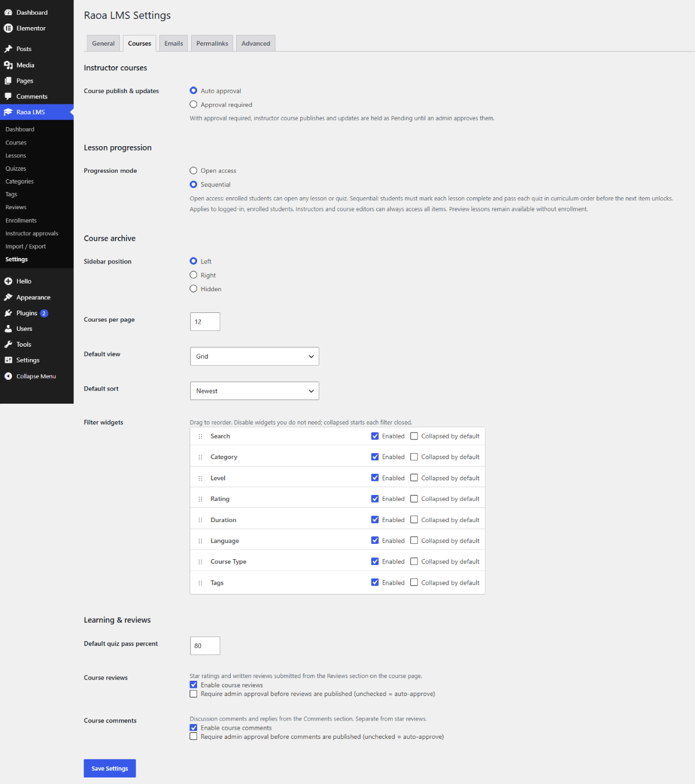The image size is (695, 784).
Task: Switch to the Permalinks tab
Action: 212,43
